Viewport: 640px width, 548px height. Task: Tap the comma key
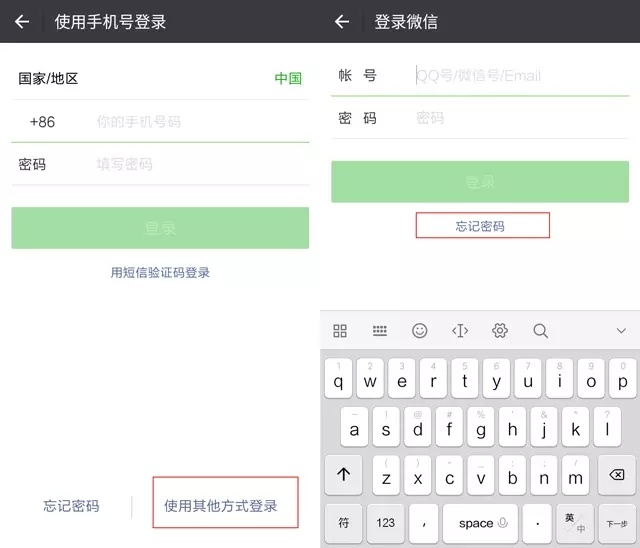point(424,523)
